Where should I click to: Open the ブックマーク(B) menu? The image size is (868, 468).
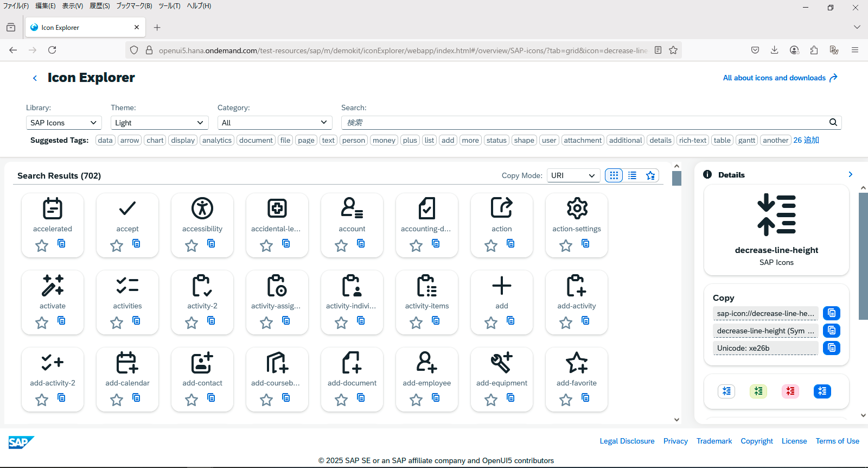pyautogui.click(x=134, y=6)
